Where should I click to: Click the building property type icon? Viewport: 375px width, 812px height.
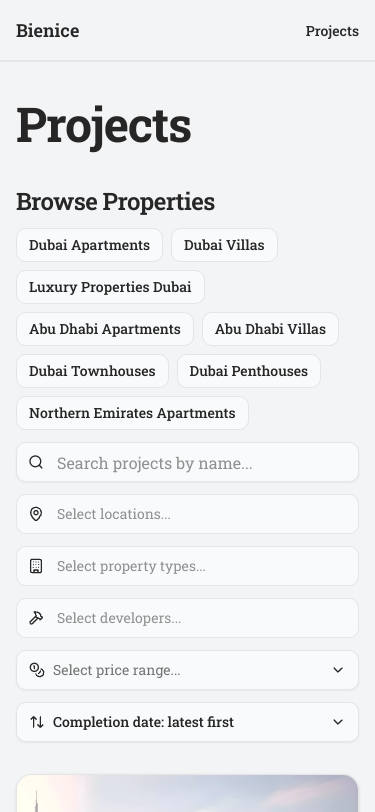pos(36,566)
